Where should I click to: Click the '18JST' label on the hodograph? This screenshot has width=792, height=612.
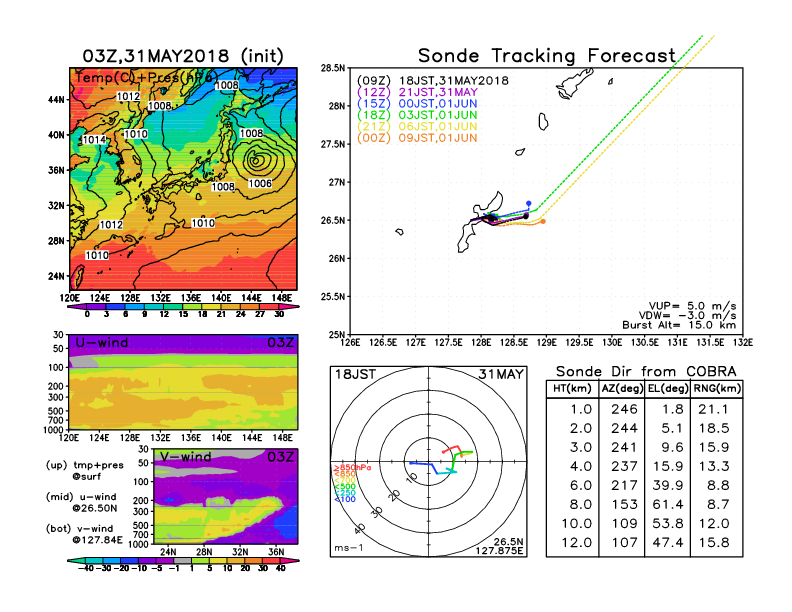(356, 374)
